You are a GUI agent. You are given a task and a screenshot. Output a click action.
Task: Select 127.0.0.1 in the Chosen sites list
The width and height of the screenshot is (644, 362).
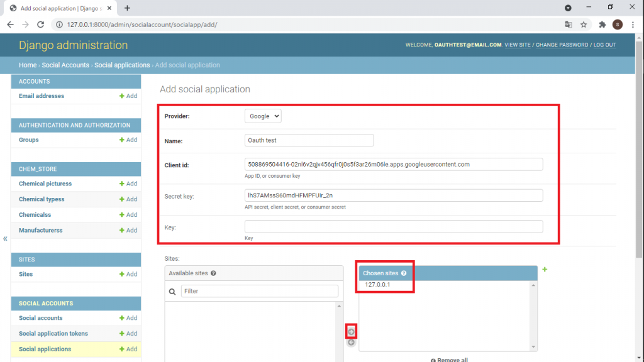pos(378,285)
